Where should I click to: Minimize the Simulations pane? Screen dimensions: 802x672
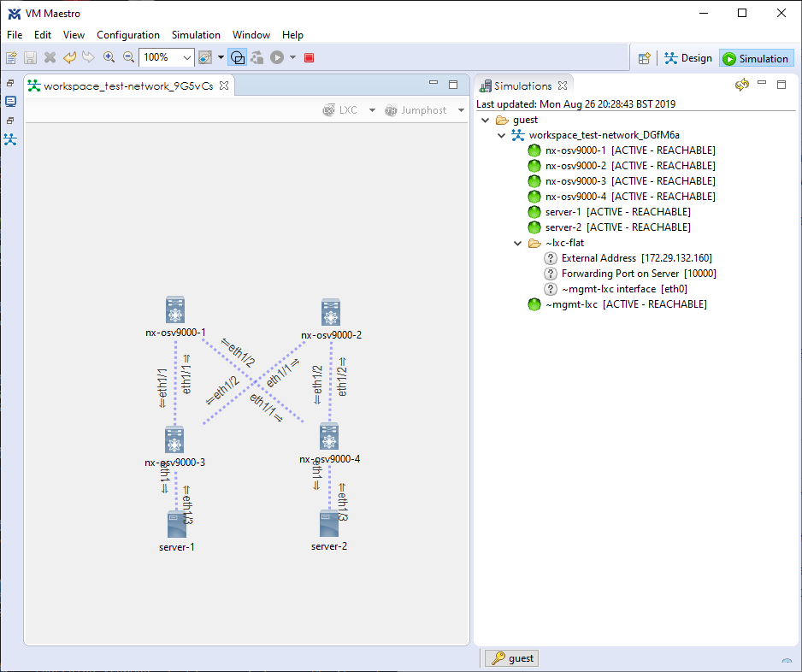pyautogui.click(x=762, y=83)
